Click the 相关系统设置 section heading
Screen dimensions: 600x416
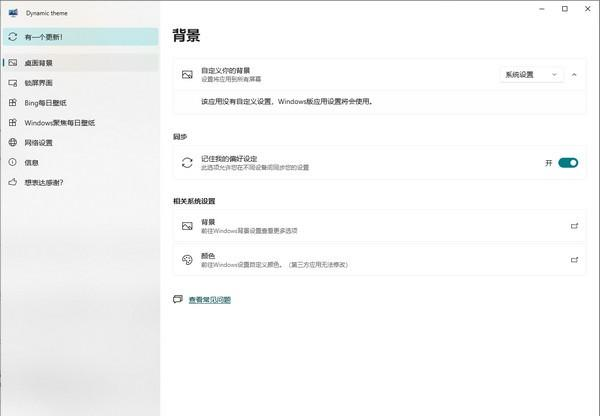194,201
